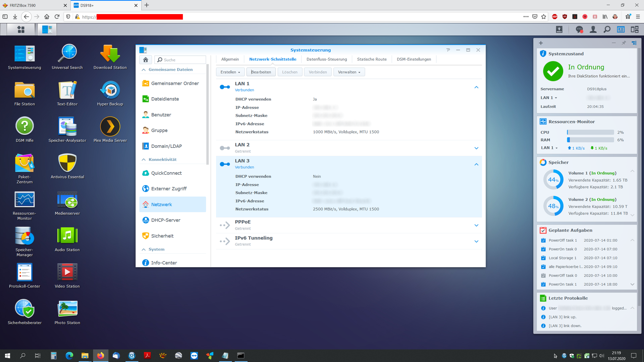Toggle the PowerOff task 1 checkbox
The height and width of the screenshot is (362, 644).
tap(543, 240)
